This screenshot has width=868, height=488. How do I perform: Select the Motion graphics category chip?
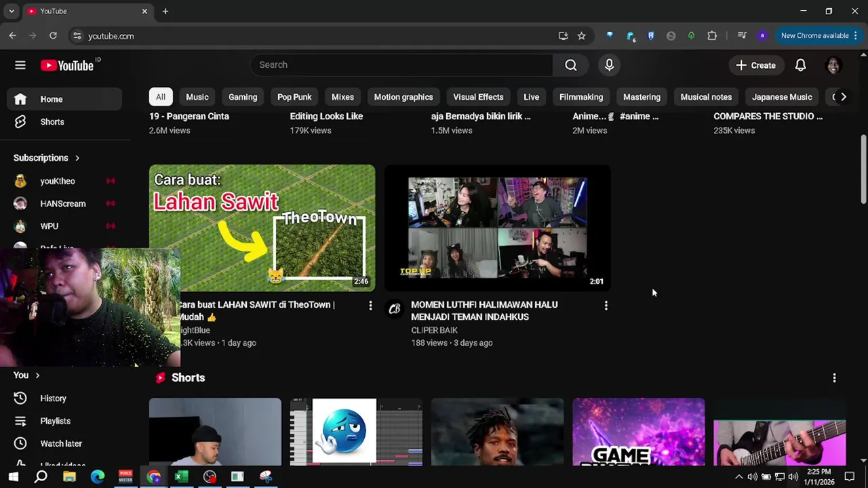click(403, 97)
